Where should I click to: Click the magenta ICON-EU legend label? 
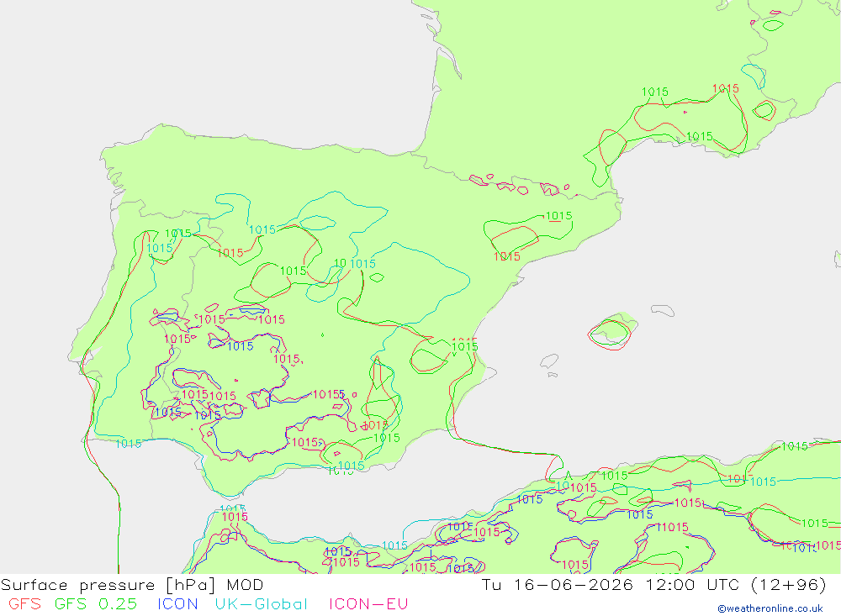click(368, 603)
